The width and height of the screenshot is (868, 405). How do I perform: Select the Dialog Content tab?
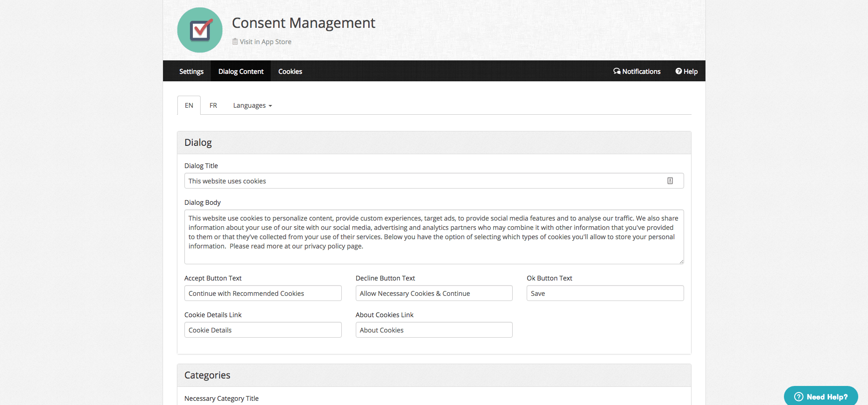point(241,71)
